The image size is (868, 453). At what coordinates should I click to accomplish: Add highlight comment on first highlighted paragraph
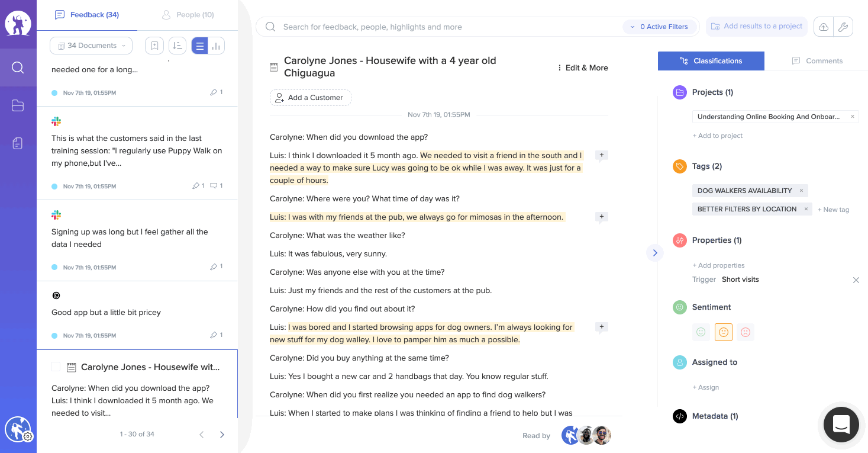click(602, 156)
